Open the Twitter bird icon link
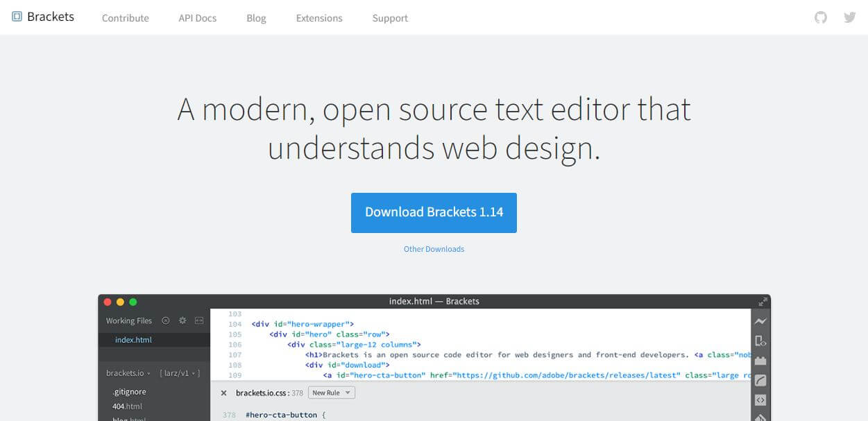Screen dimensions: 868x421 click(x=850, y=17)
